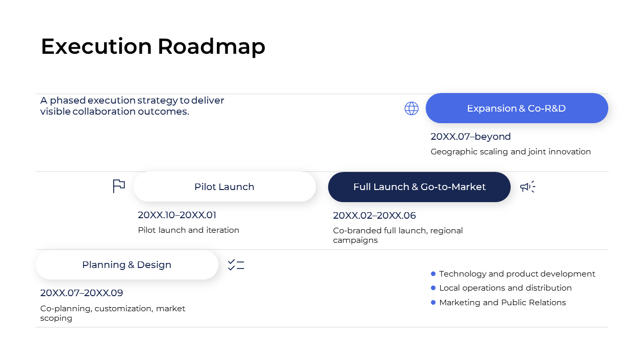Click the Expansion & Co-R&D pill button

tap(517, 108)
